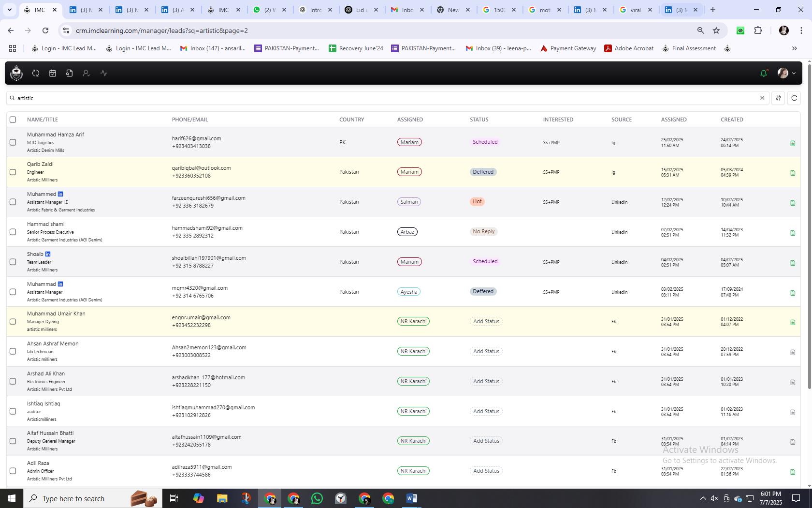This screenshot has width=812, height=508.
Task: Open notes icon for Arshad Ali Khan row
Action: (793, 382)
